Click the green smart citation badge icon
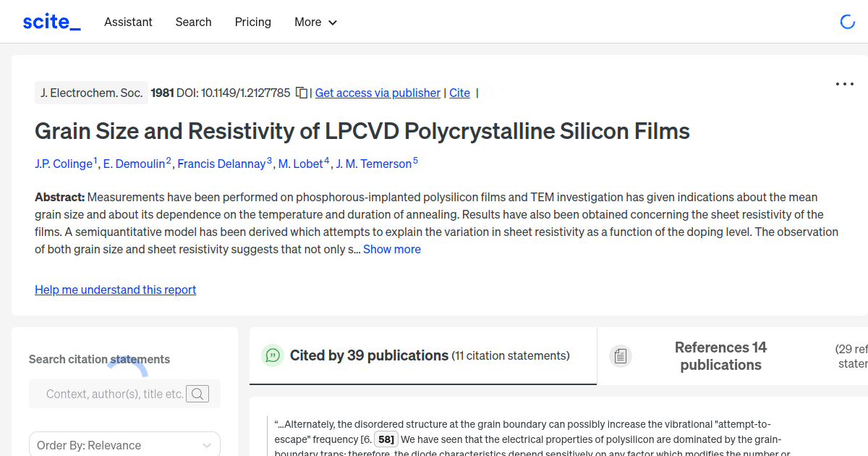 pyautogui.click(x=272, y=355)
